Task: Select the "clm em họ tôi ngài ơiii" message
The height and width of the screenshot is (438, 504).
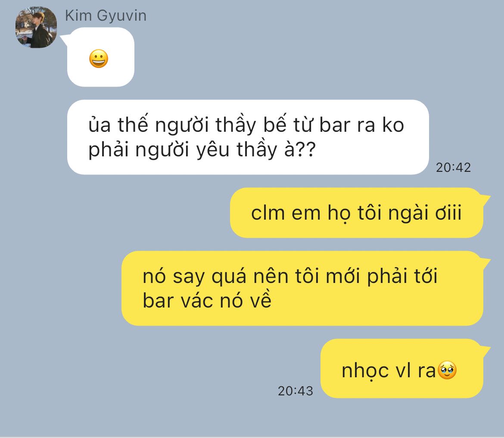Action: point(357,213)
